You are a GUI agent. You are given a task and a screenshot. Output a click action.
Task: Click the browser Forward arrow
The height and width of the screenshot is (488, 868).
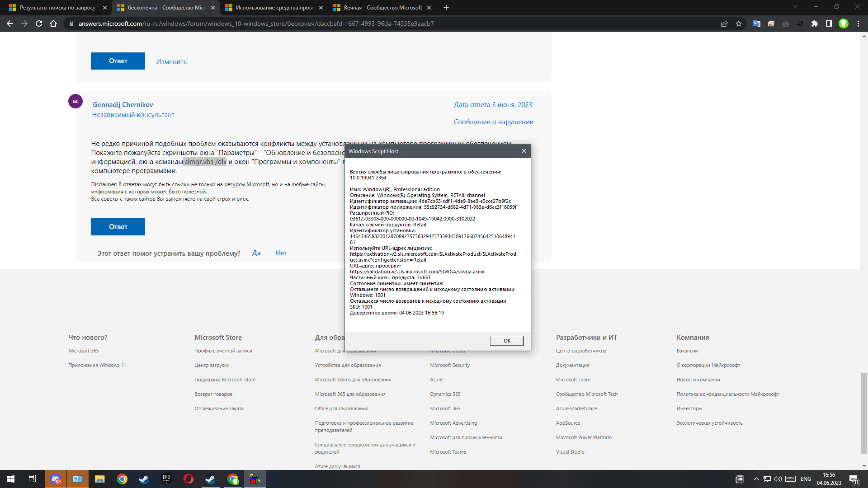24,23
